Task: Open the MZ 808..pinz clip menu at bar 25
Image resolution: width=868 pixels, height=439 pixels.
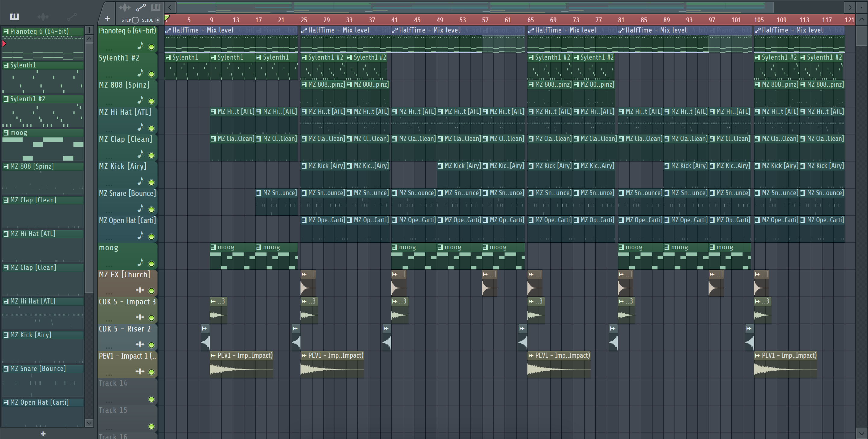Action: point(304,85)
